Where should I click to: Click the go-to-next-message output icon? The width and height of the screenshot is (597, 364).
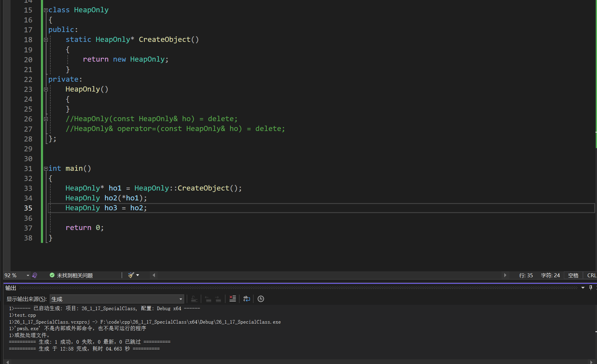pyautogui.click(x=218, y=299)
